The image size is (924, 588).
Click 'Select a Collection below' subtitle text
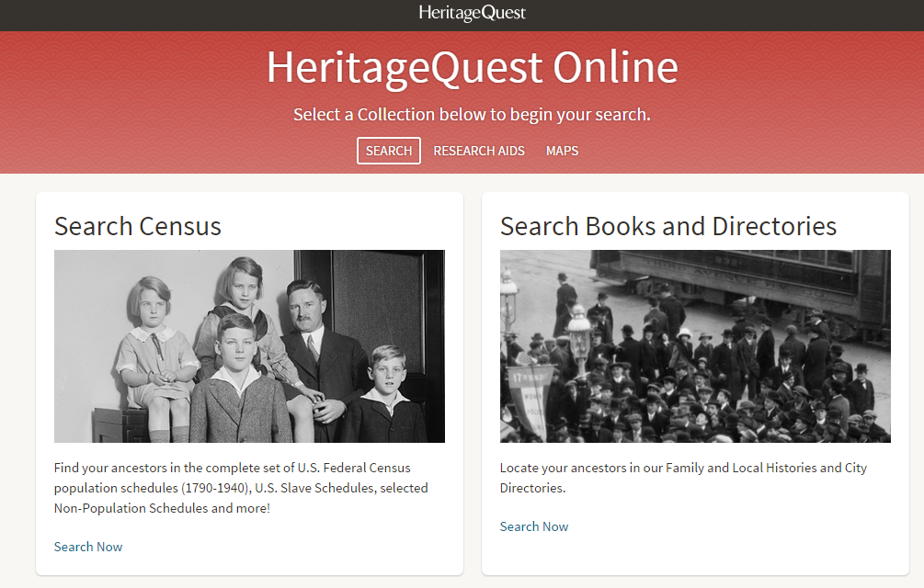pos(472,114)
